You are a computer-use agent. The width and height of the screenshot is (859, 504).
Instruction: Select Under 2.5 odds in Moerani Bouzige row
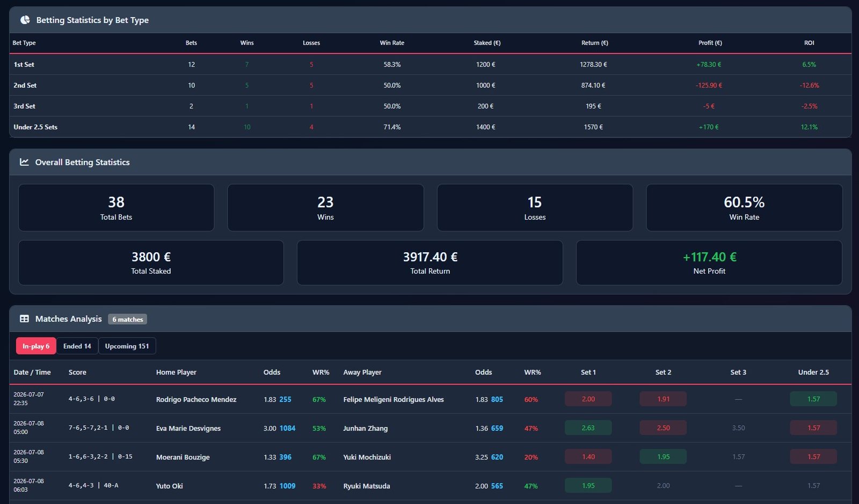(x=813, y=457)
